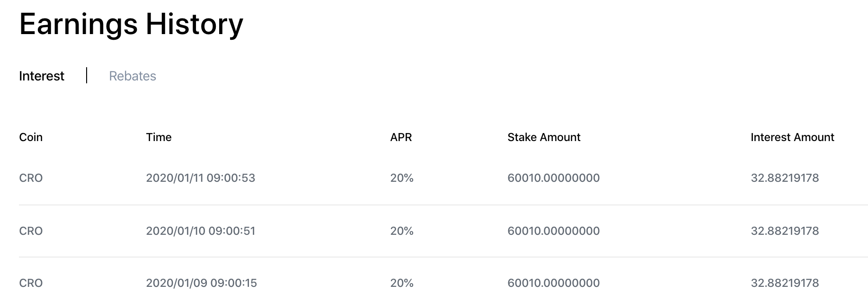Select the CRO entry dated 2020/01/11
The height and width of the screenshot is (302, 868).
pyautogui.click(x=443, y=178)
